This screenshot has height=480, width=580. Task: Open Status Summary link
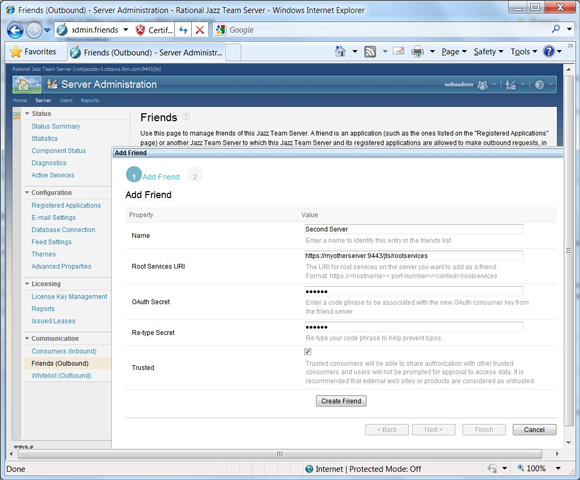[x=55, y=126]
